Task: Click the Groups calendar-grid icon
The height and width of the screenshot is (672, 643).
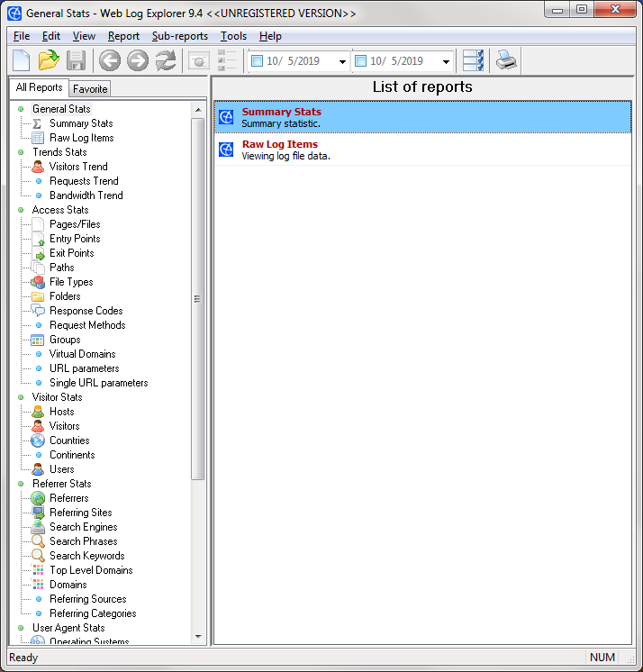Action: (x=37, y=340)
